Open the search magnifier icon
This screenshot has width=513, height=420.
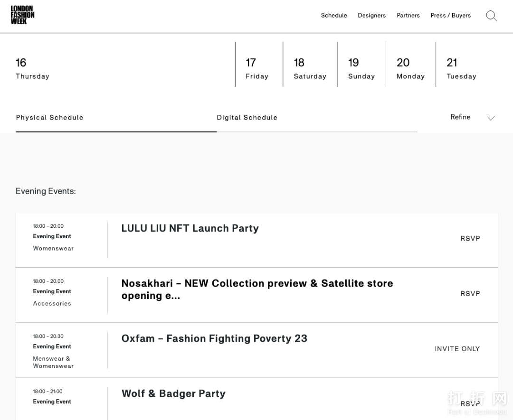(491, 16)
